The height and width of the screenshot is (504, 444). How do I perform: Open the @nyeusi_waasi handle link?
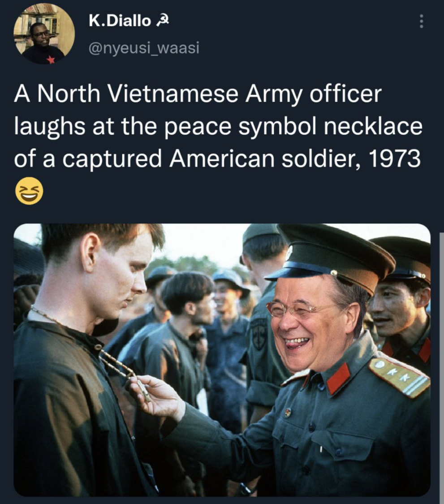[144, 48]
